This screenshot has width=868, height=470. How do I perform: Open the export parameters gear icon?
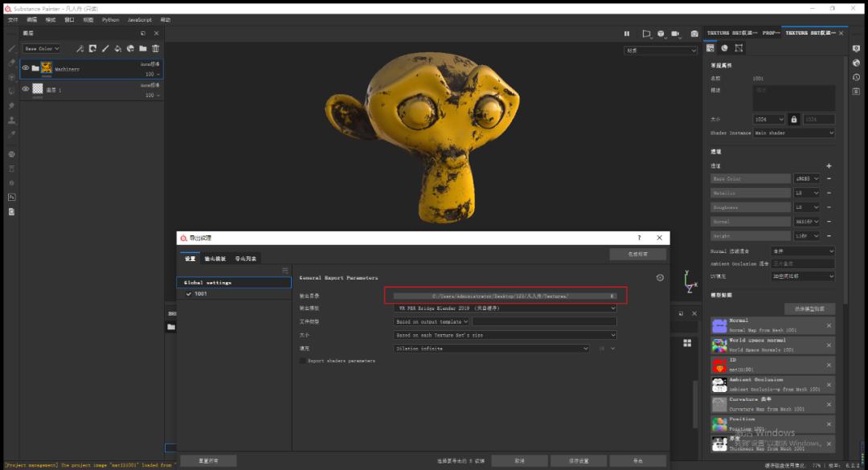click(x=660, y=277)
